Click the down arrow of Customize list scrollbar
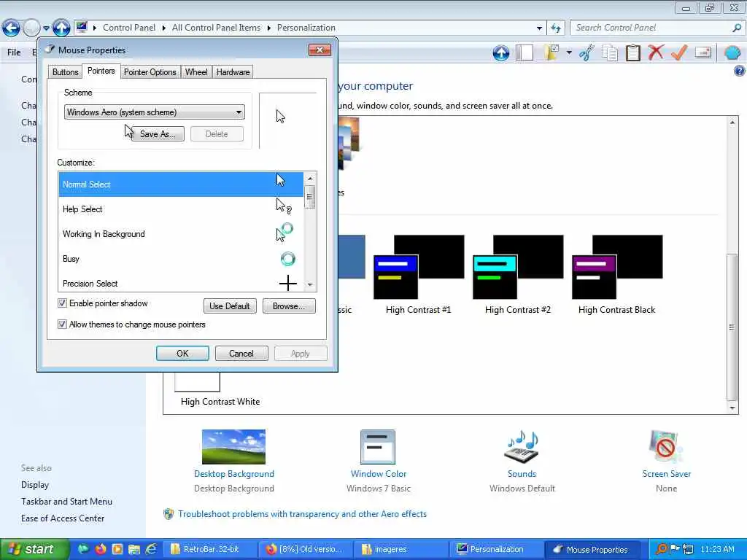 pos(310,284)
